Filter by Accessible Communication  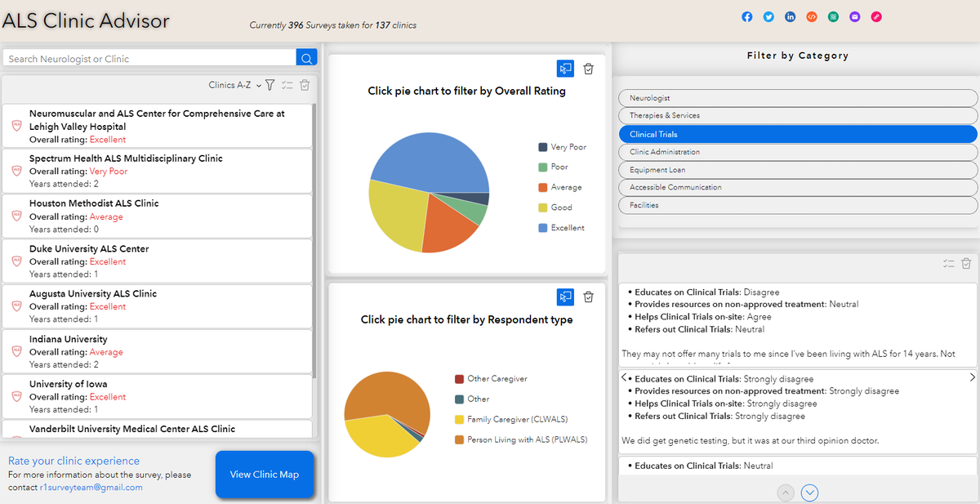pos(798,187)
